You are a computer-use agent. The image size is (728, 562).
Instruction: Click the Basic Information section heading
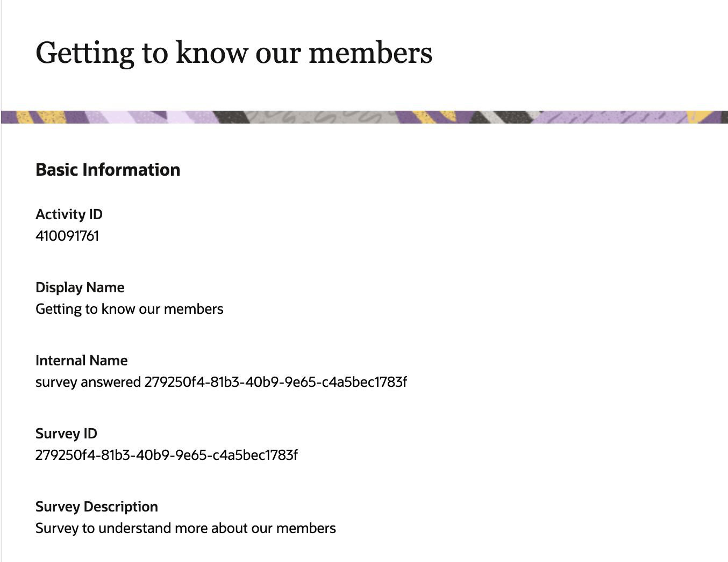coord(108,170)
